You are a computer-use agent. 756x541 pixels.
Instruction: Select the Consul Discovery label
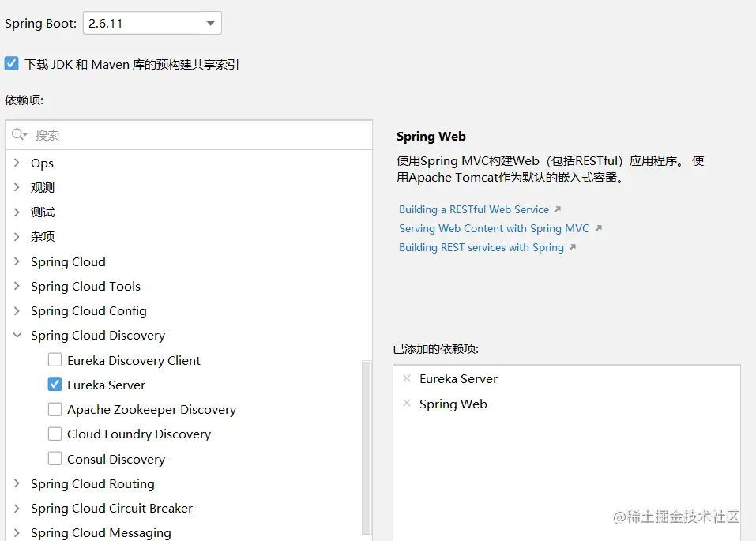[116, 459]
